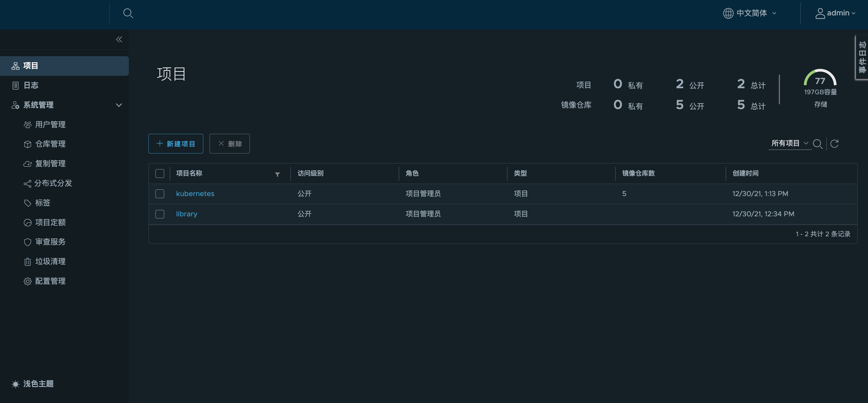Open the library project link
Image resolution: width=868 pixels, height=403 pixels.
(187, 214)
